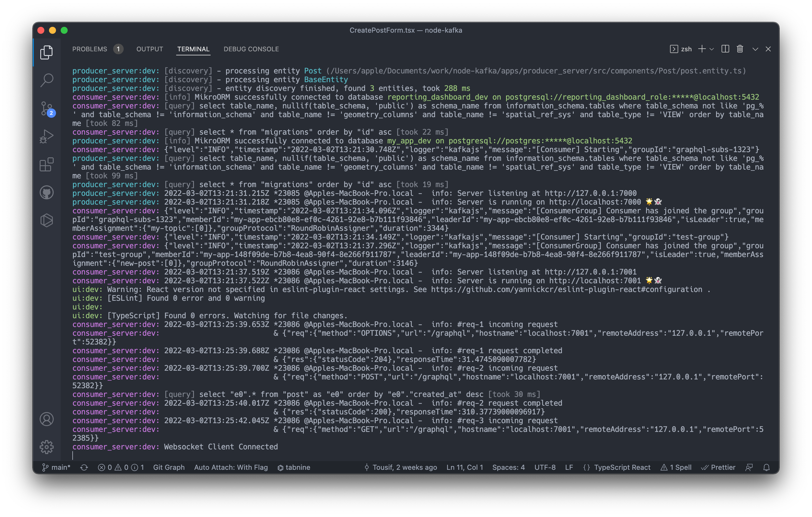Screen dimensions: 812x517
Task: Open the Search view icon
Action: [x=47, y=80]
